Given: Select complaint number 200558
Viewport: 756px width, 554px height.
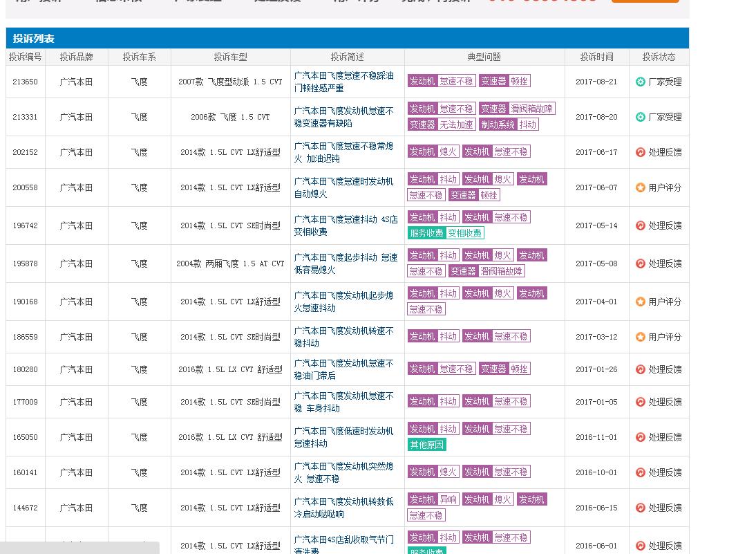Looking at the screenshot, I should pos(25,187).
